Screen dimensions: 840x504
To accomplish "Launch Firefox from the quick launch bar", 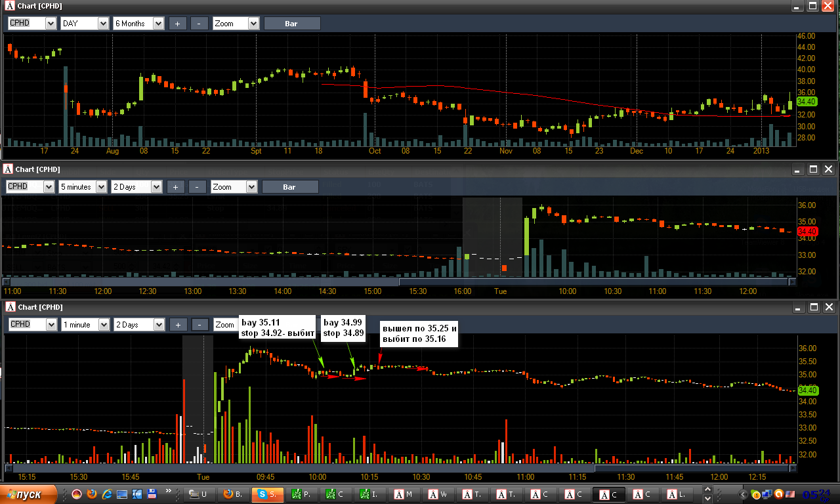I will [x=92, y=493].
